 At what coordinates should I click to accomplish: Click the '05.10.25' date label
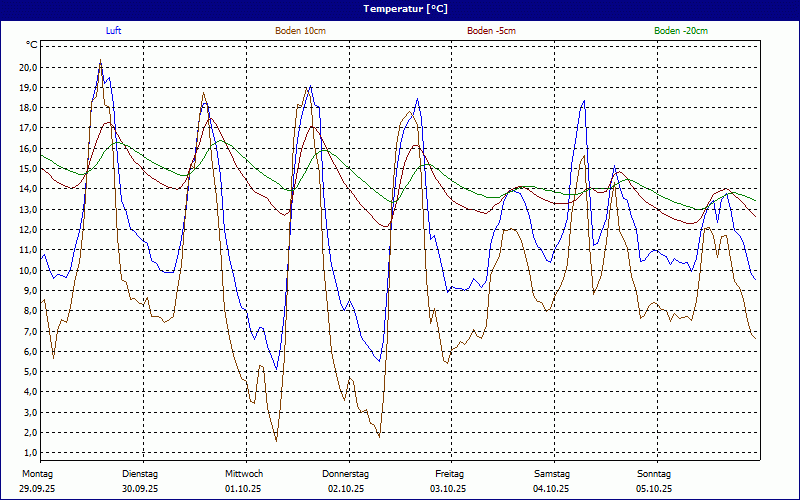point(654,489)
